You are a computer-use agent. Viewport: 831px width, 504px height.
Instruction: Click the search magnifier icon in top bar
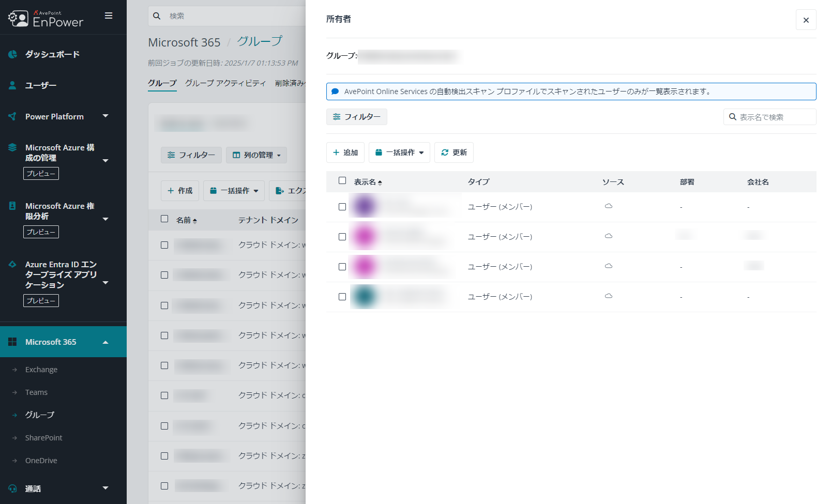click(157, 16)
